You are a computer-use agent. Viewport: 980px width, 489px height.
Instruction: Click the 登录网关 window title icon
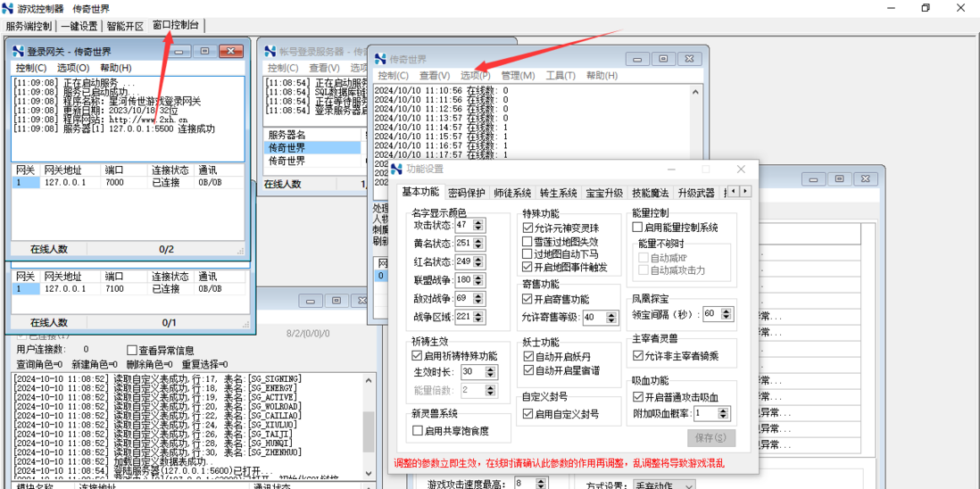[18, 51]
